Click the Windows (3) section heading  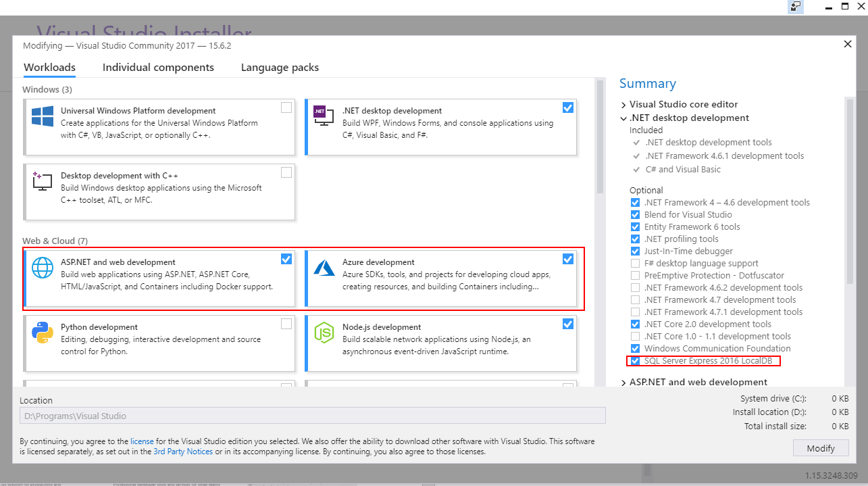click(x=47, y=89)
